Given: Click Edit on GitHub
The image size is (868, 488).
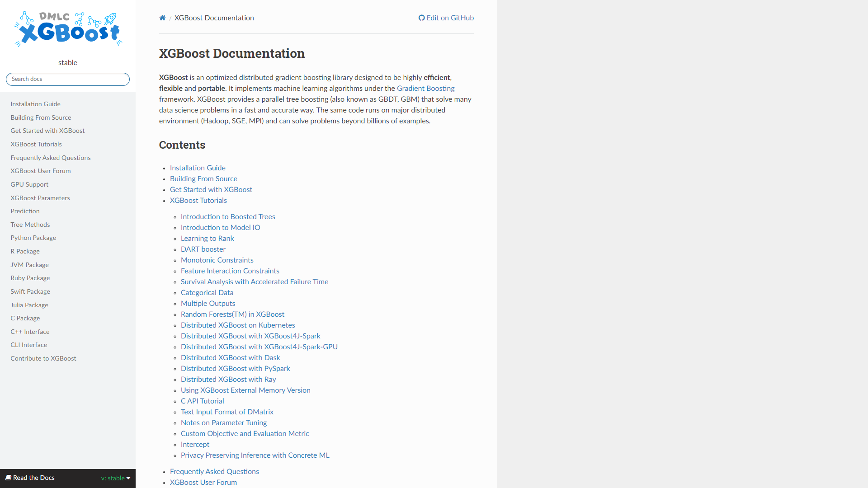Looking at the screenshot, I should pyautogui.click(x=450, y=18).
